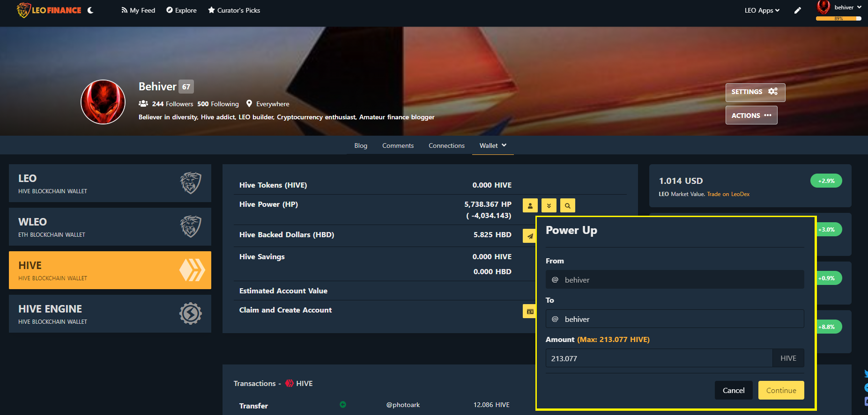This screenshot has height=415, width=868.
Task: Click the Max: 213.077 HIVE link
Action: (613, 340)
